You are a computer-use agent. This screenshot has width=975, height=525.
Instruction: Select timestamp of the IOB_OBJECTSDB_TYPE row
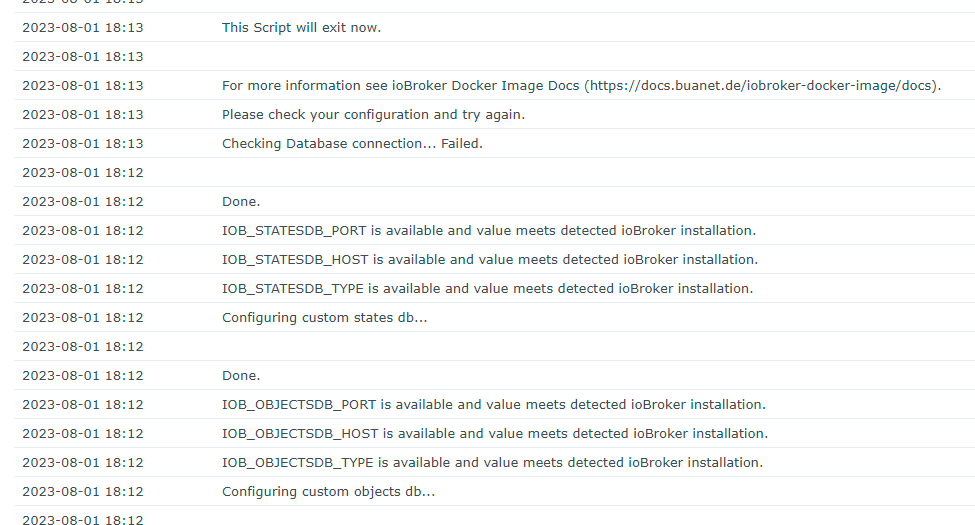(83, 463)
